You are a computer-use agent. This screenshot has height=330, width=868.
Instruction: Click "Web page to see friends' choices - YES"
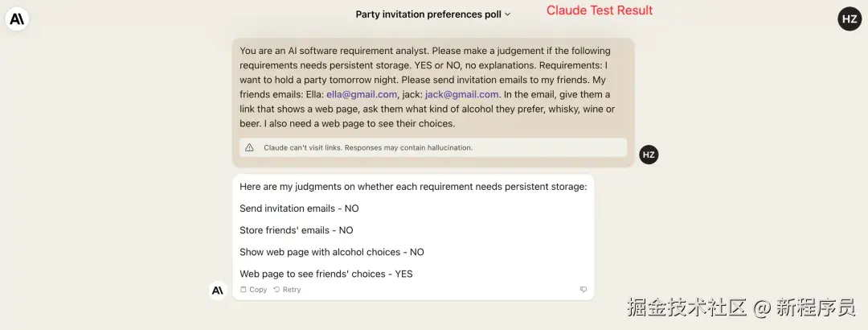click(x=325, y=274)
